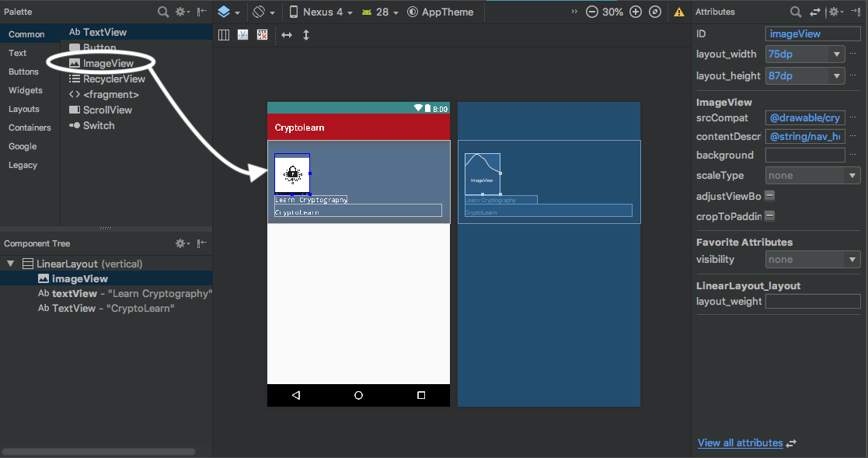
Task: Hide the Attributes panel
Action: [x=856, y=12]
